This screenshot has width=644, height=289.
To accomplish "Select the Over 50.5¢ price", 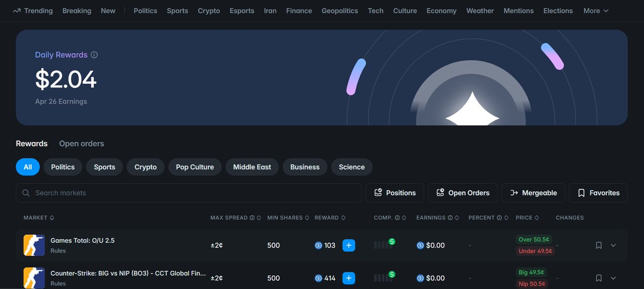I will click(x=535, y=240).
